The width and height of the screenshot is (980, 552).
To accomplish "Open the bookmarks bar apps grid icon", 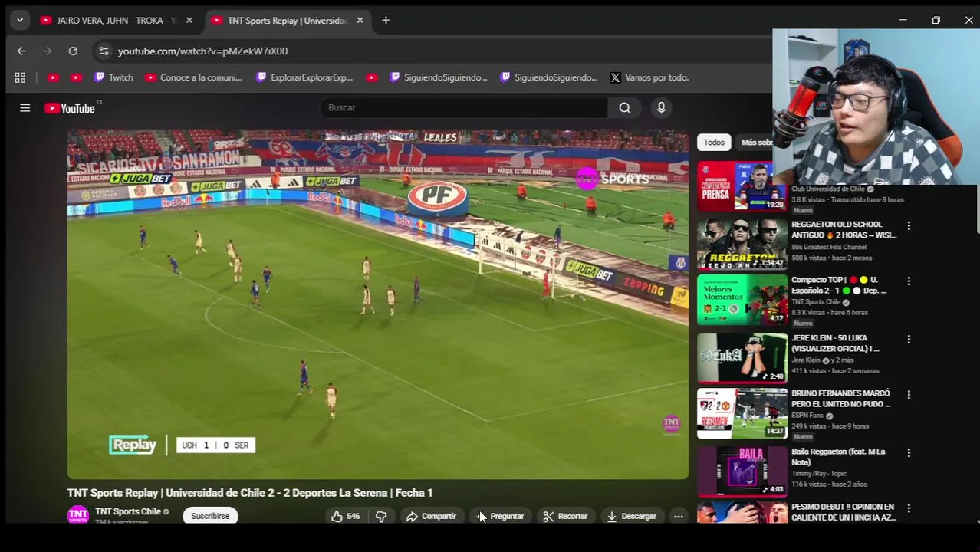I will pyautogui.click(x=20, y=77).
